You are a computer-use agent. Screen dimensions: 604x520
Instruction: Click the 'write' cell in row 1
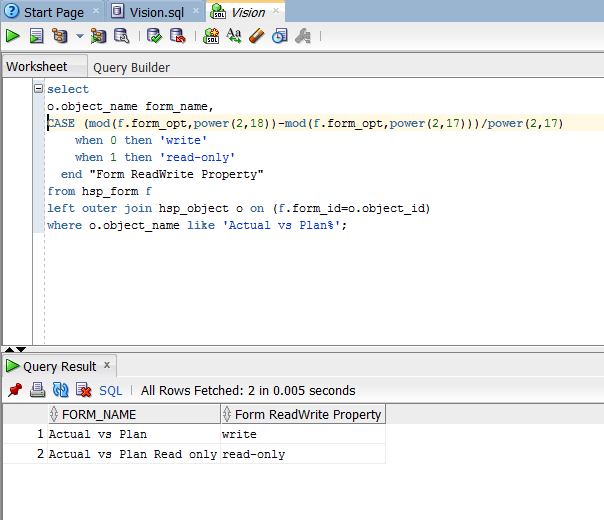303,434
